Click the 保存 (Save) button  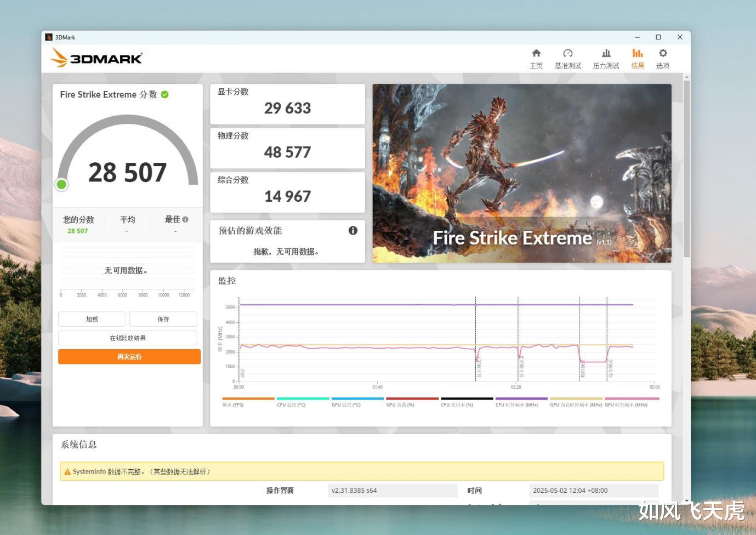[x=163, y=319]
